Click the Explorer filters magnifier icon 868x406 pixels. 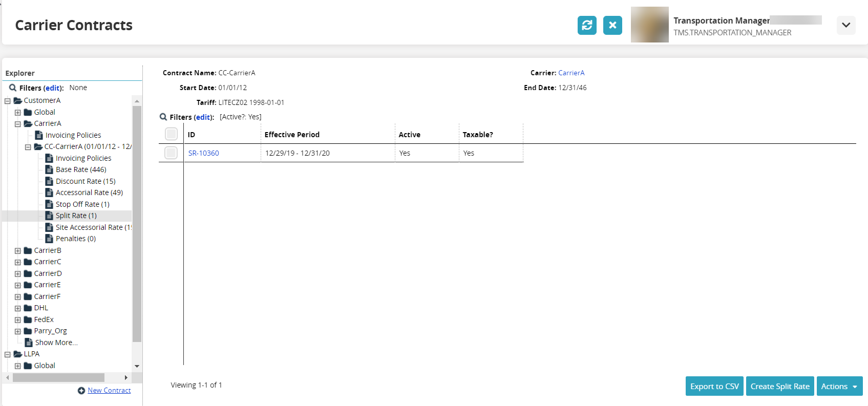[x=13, y=88]
